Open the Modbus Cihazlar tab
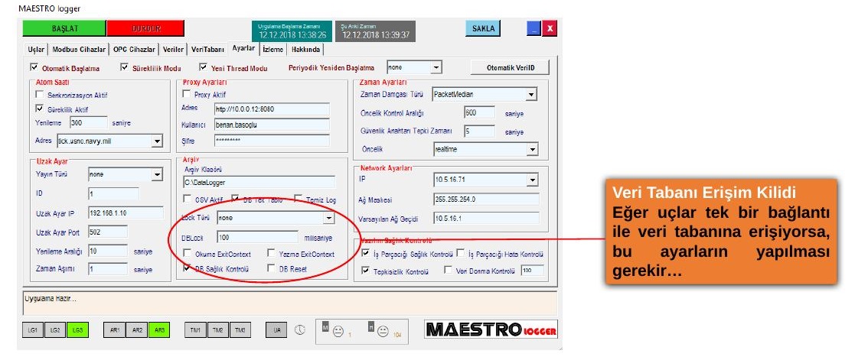Screen dimensions: 868x357 coord(79,50)
